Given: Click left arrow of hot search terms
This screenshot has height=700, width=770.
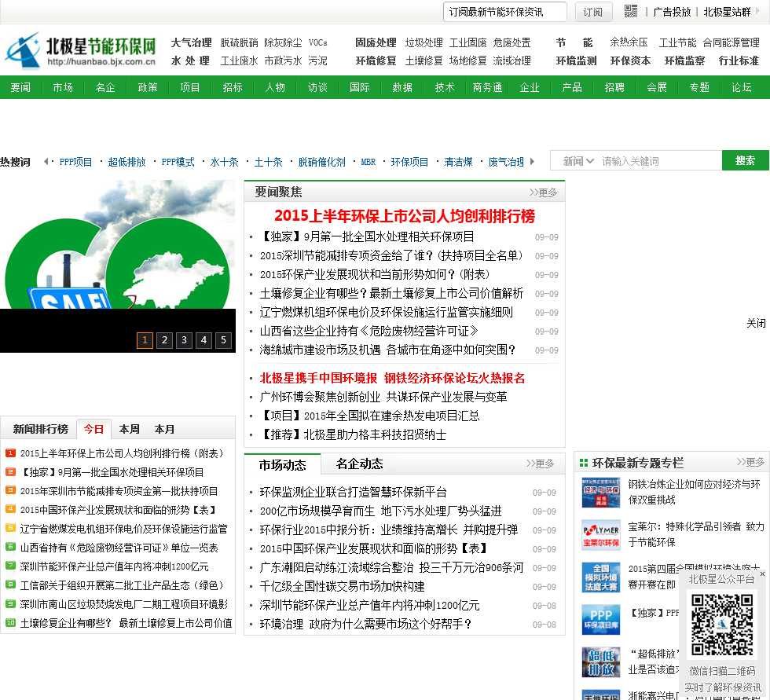Looking at the screenshot, I should [x=46, y=162].
